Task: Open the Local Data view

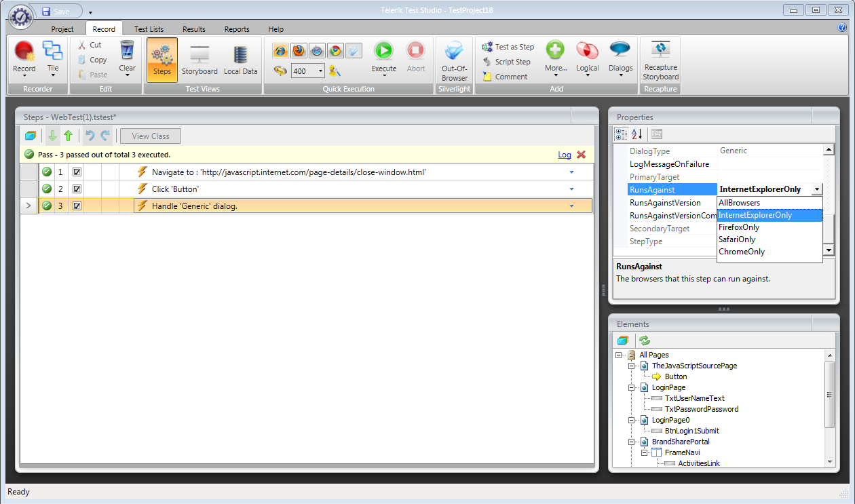Action: 240,60
